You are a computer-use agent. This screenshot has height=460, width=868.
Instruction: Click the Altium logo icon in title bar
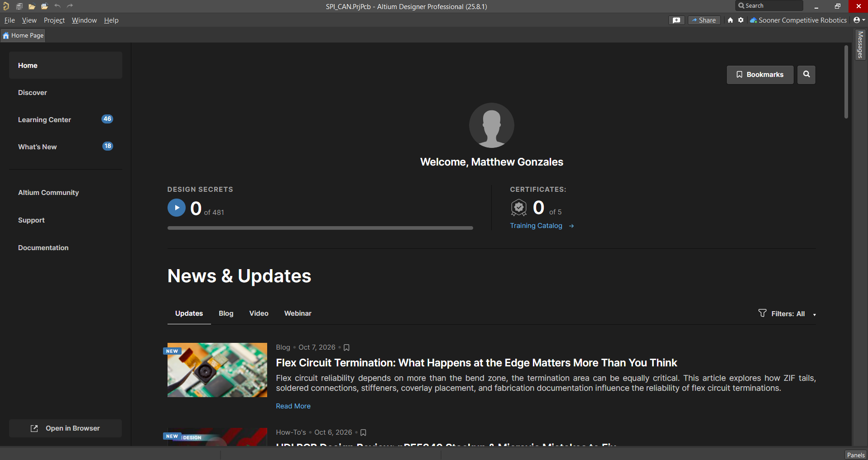click(6, 6)
